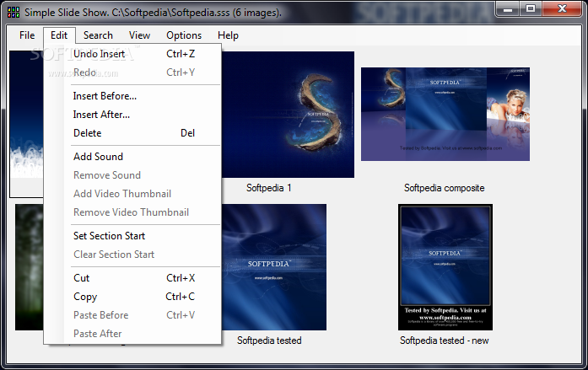Screen dimensions: 588x370
Task: Open the Search menu
Action: click(x=98, y=35)
